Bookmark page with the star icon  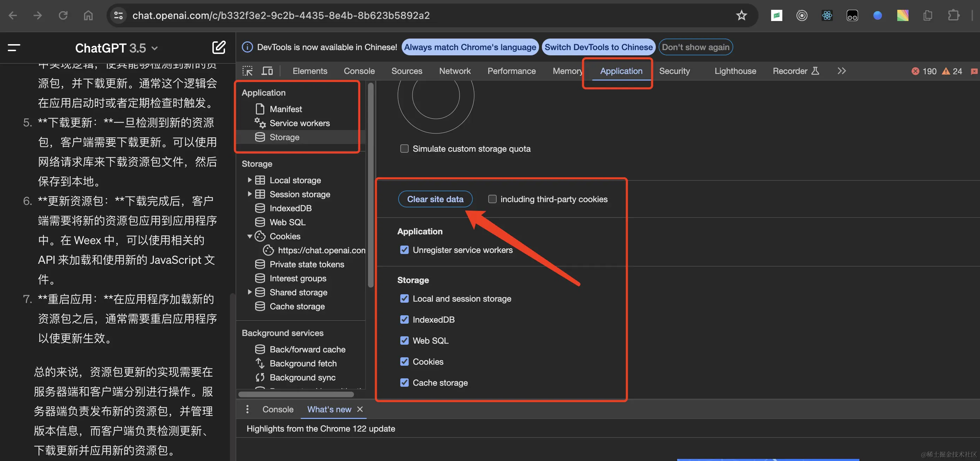(x=741, y=15)
